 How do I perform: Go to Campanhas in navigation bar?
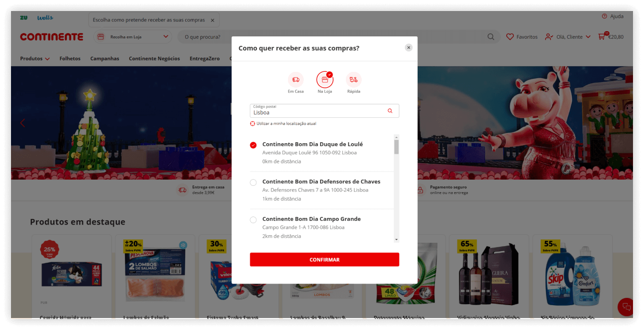coord(104,58)
